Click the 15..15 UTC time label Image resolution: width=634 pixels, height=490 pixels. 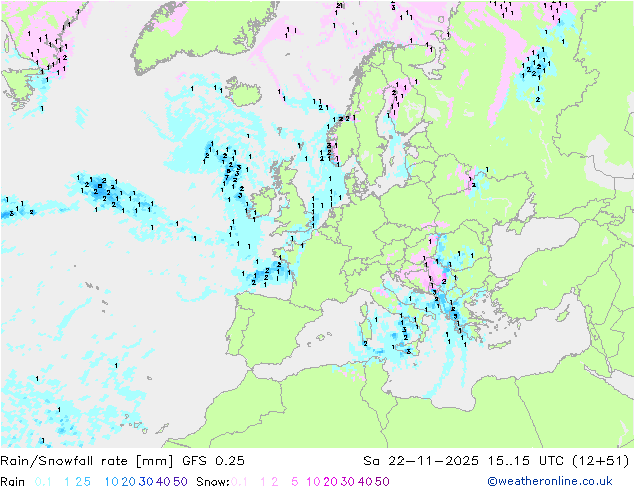coord(526,461)
